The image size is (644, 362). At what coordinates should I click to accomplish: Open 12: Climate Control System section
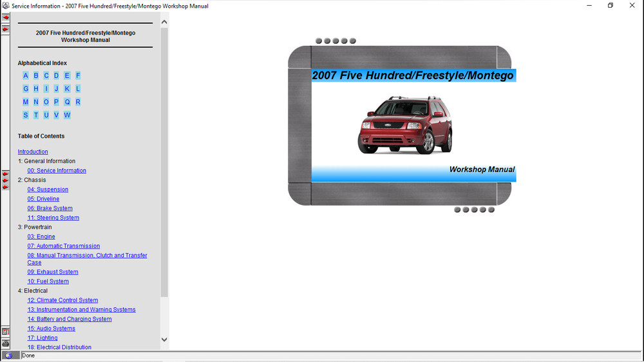tap(62, 300)
